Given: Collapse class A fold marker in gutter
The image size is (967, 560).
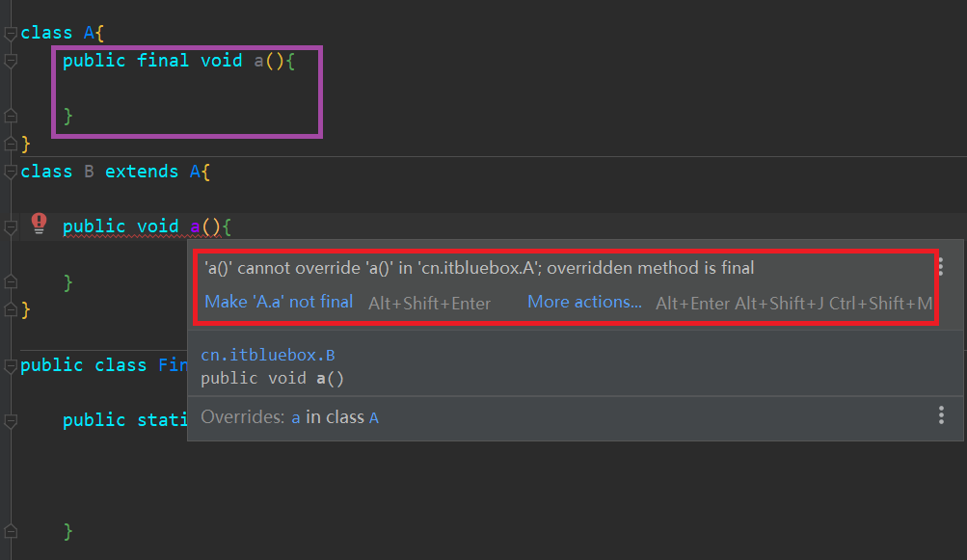Looking at the screenshot, I should (11, 34).
